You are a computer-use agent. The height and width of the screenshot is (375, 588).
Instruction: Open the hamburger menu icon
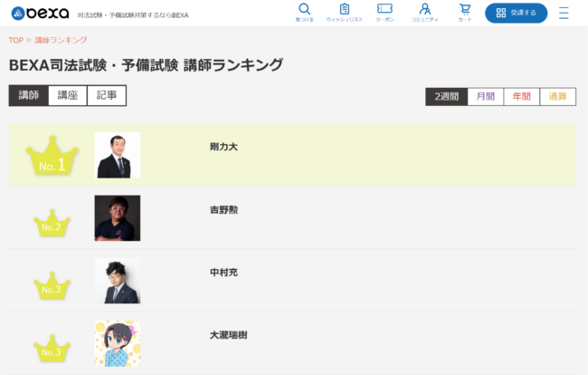564,14
